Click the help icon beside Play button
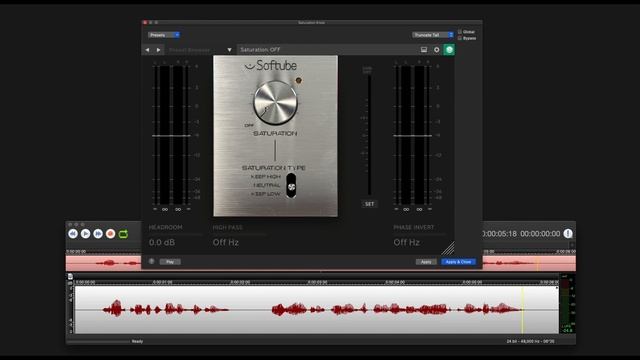Screen dimensions: 640x360 click(151, 261)
